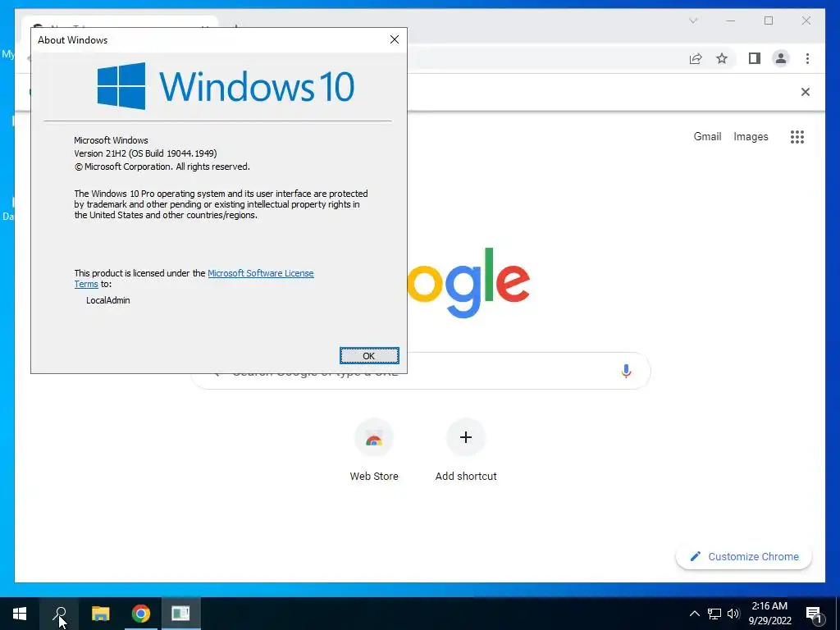The height and width of the screenshot is (630, 840).
Task: Click the 'Microsoft Windows' text line
Action: click(x=111, y=140)
